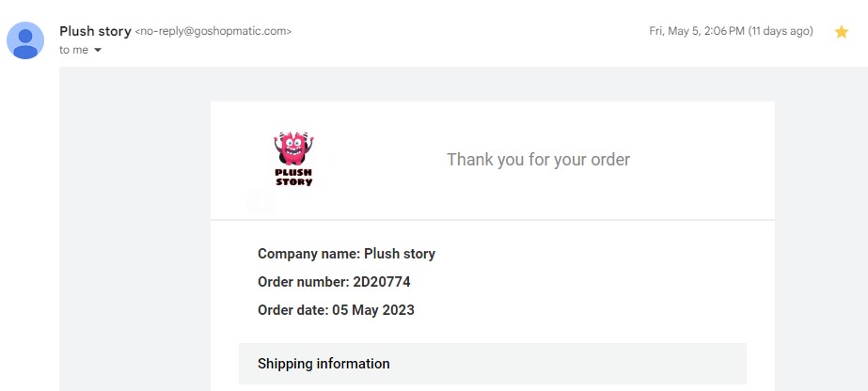Click the "Shipping information" section header
The height and width of the screenshot is (391, 868).
point(324,364)
